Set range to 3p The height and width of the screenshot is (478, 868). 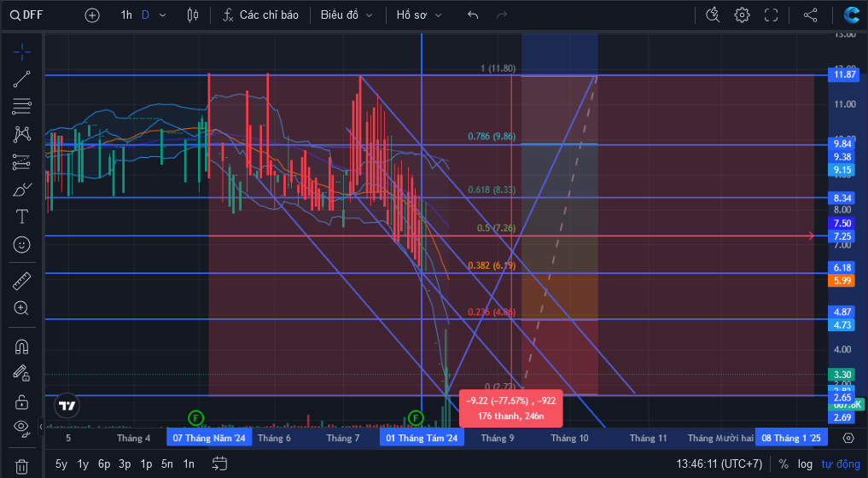pos(125,464)
